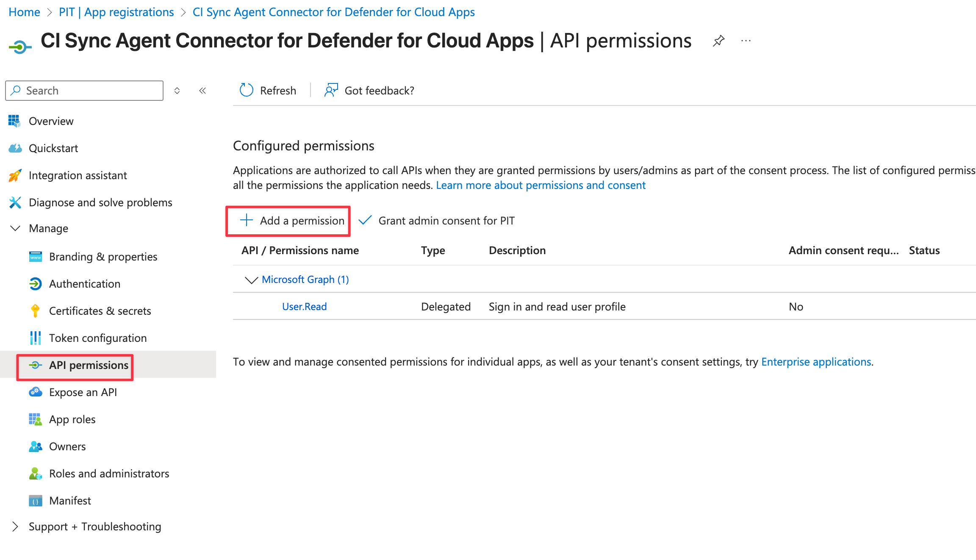This screenshot has height=560, width=976.
Task: Click the Token configuration bars icon
Action: click(x=36, y=338)
